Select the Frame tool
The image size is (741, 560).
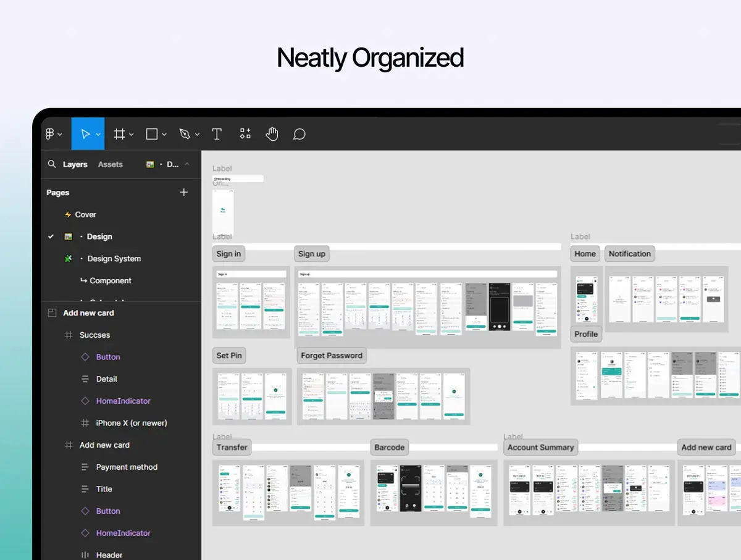[x=119, y=134]
